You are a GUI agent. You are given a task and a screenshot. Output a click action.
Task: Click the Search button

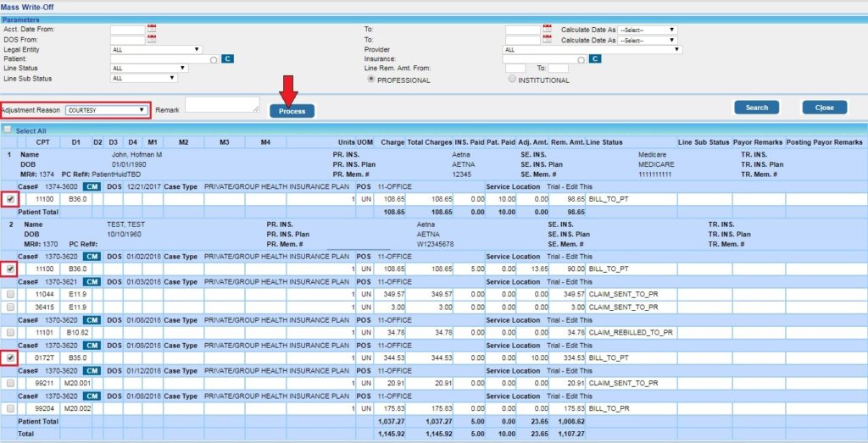coord(756,108)
